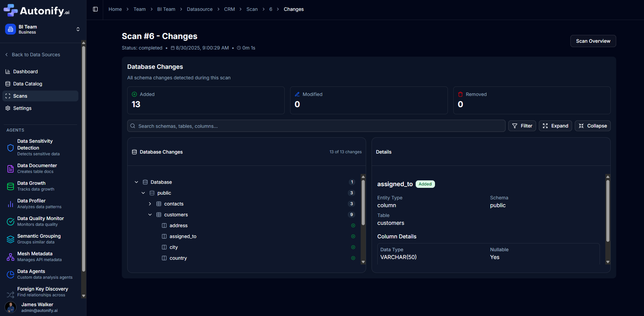Click Scan in the breadcrumb
This screenshot has height=316, width=644.
pos(252,9)
